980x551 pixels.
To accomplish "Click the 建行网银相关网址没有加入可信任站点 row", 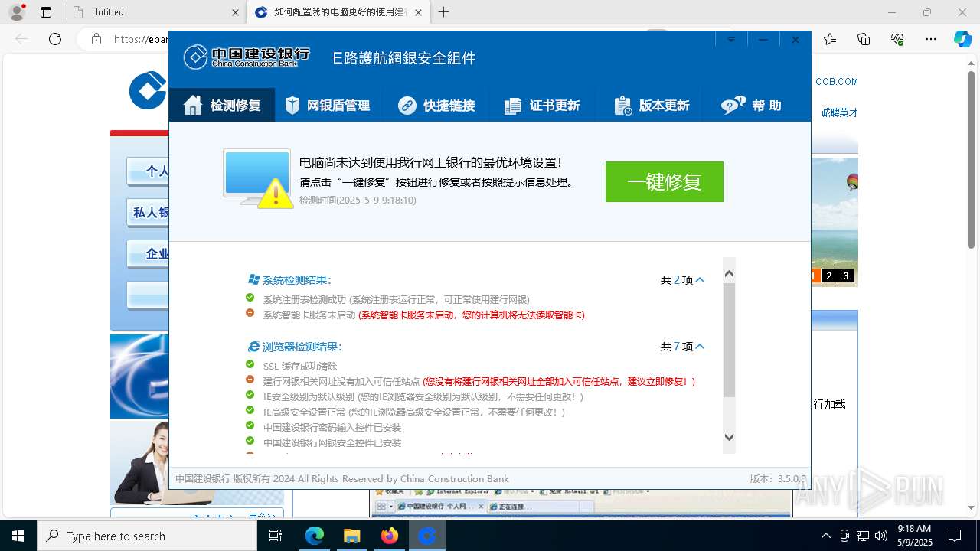I will pos(470,381).
